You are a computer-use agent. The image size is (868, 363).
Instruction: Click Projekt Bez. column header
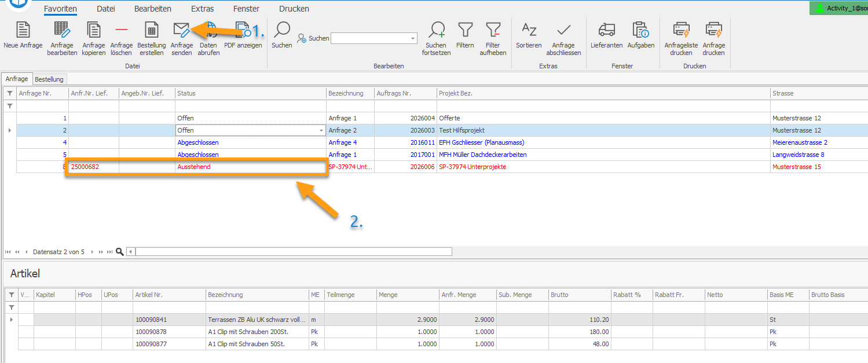click(603, 93)
